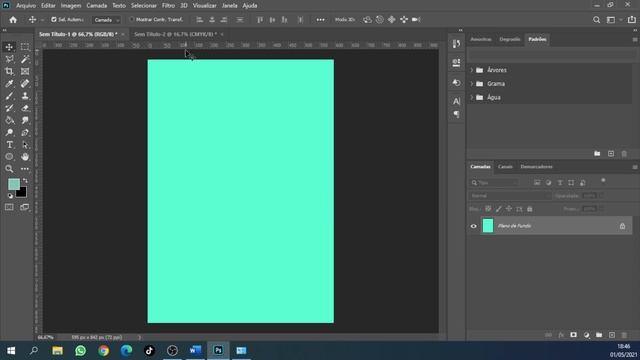Select the Crop tool
The image size is (640, 360).
[9, 71]
